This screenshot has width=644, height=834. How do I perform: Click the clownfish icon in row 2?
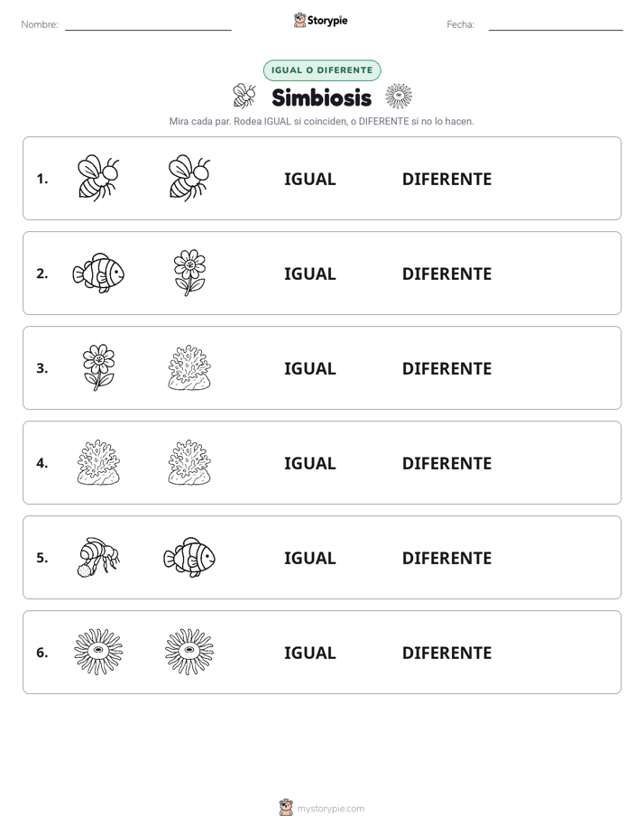click(x=98, y=273)
